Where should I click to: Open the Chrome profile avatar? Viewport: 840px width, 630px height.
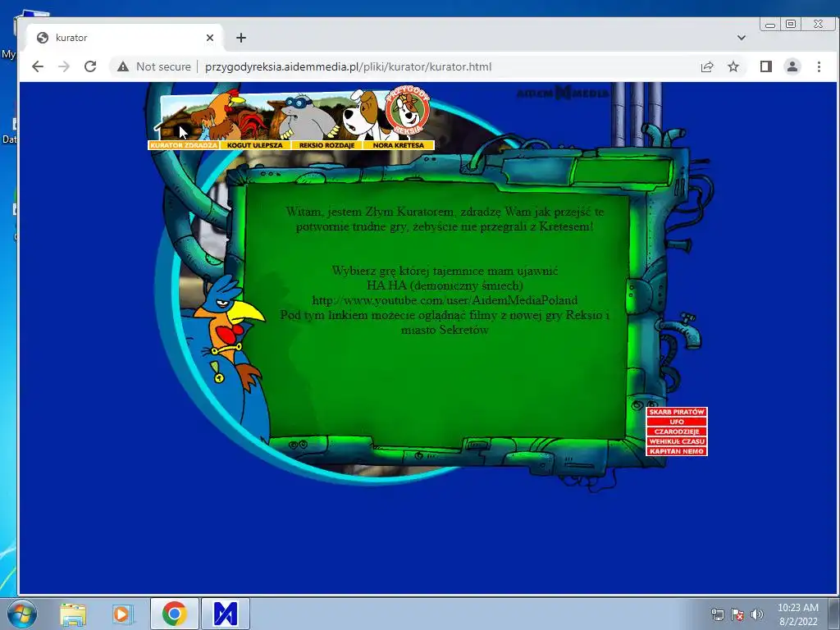[792, 66]
